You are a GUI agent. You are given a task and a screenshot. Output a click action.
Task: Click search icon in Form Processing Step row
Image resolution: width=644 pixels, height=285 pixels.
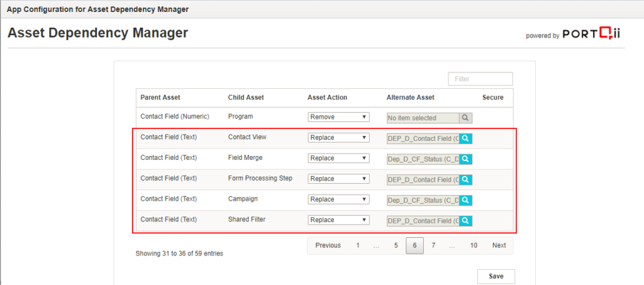coord(465,179)
